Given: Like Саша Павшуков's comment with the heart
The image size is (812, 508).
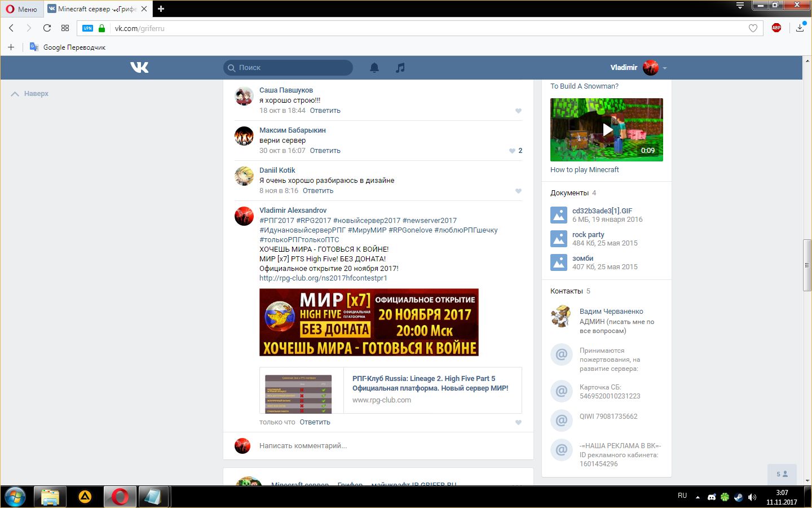Looking at the screenshot, I should tap(518, 111).
